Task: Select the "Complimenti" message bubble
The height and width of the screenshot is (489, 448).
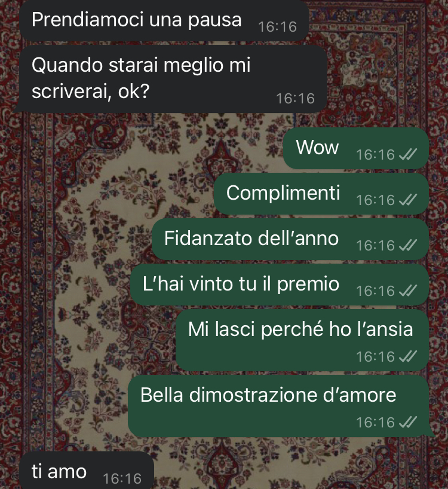Action: point(321,194)
